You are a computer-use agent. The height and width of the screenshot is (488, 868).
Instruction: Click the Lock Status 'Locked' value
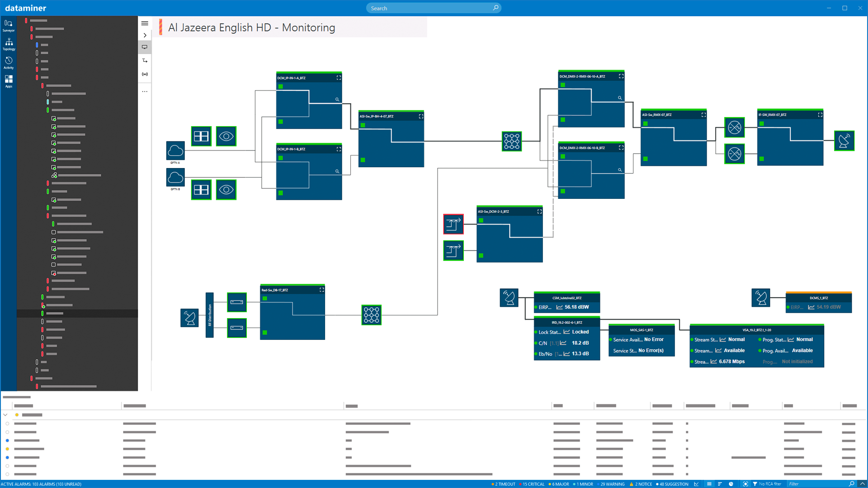click(580, 332)
